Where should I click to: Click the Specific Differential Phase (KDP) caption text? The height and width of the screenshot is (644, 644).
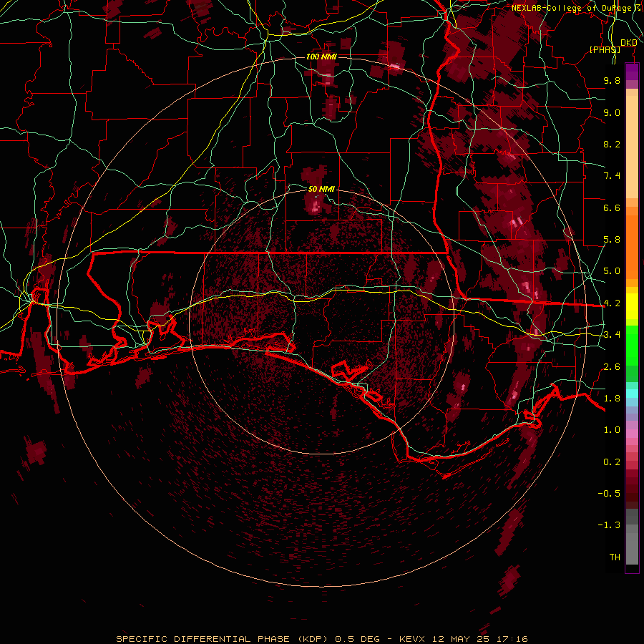point(224,639)
